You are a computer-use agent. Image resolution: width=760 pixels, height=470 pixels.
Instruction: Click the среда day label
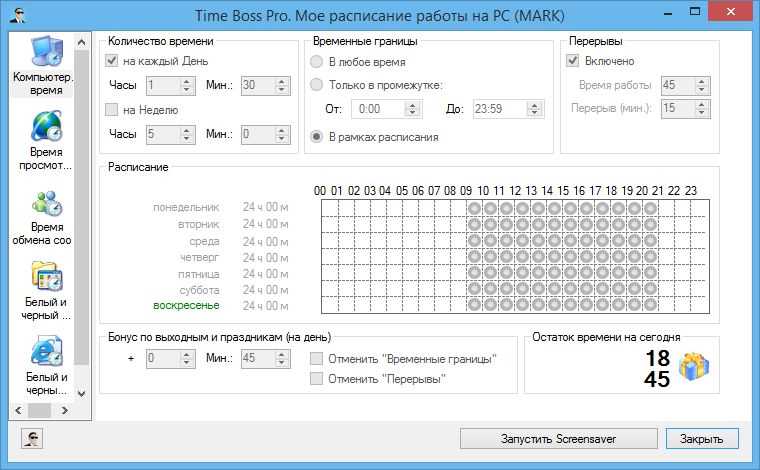(204, 241)
